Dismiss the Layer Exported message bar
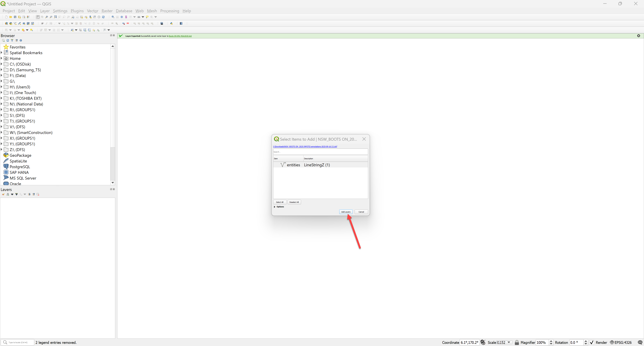Screen dimensions: 644x346 pyautogui.click(x=638, y=36)
